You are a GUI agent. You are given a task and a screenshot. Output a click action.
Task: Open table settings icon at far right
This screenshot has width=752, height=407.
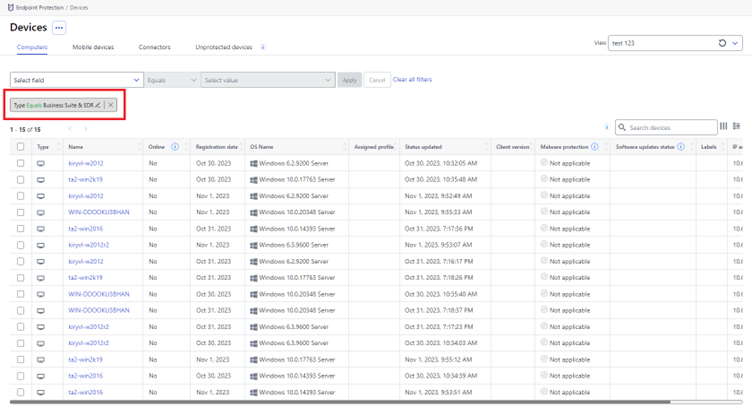click(737, 127)
